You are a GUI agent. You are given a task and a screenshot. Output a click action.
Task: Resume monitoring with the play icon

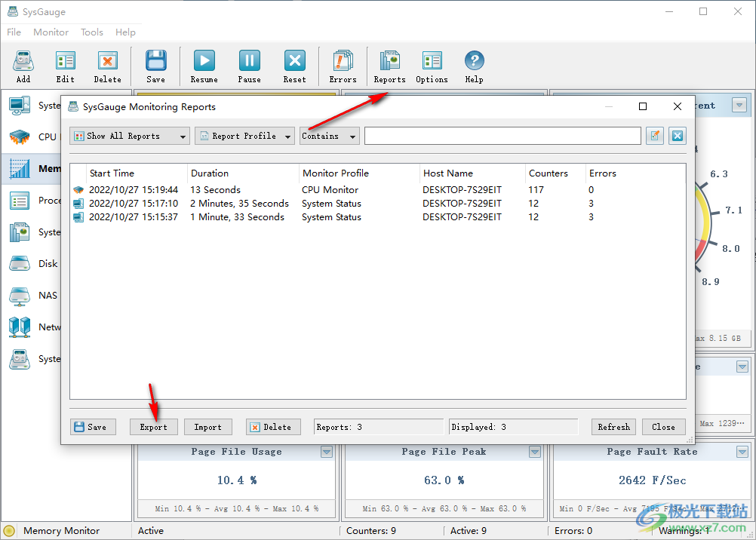click(x=204, y=61)
